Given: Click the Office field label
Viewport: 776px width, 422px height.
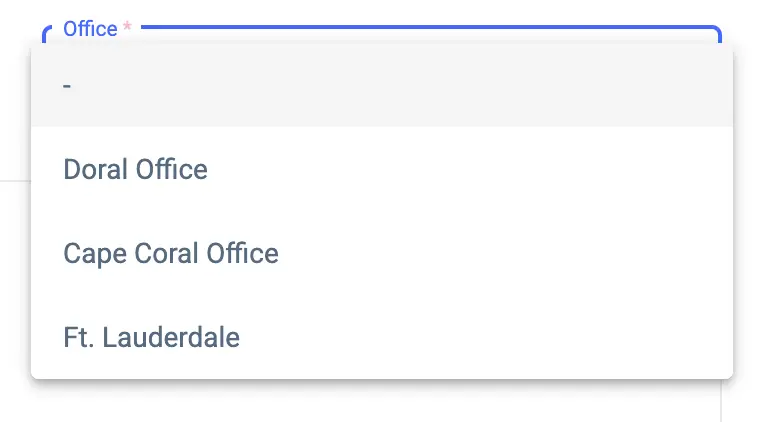Looking at the screenshot, I should tap(90, 29).
